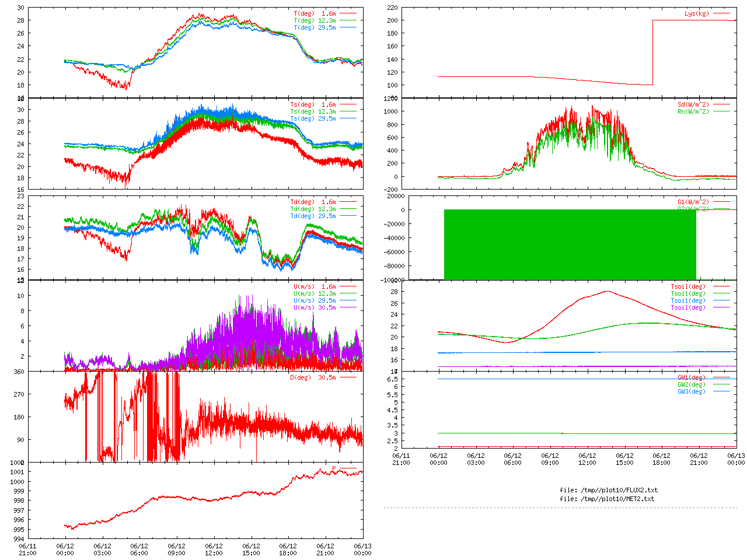Select the 'T(deg) 12.3m' legend entry
The width and height of the screenshot is (747, 560).
coord(315,20)
